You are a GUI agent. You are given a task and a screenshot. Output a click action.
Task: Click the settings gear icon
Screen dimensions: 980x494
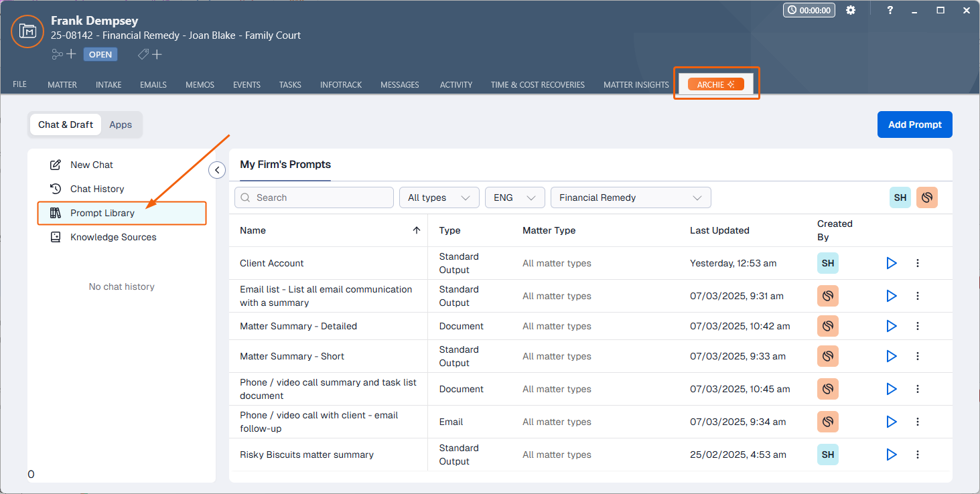[x=851, y=11]
